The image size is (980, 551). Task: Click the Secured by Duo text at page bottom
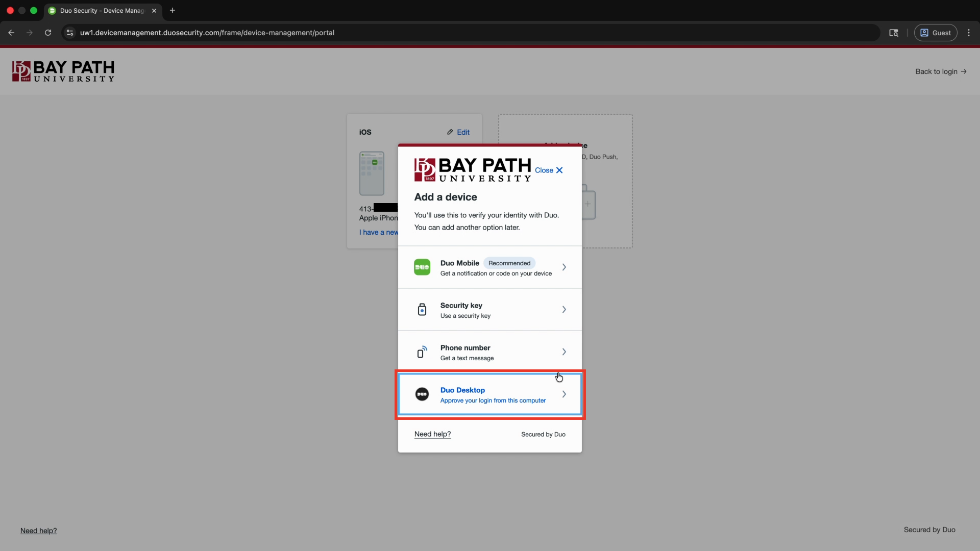coord(929,530)
